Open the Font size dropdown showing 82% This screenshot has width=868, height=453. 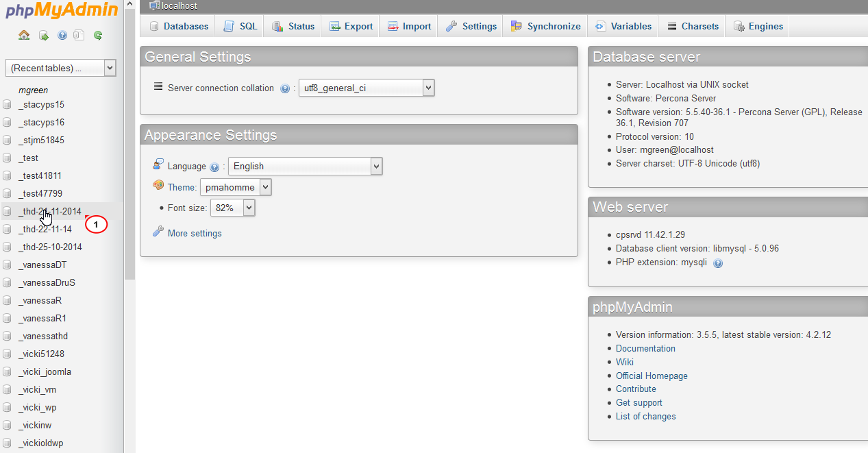[x=233, y=208]
